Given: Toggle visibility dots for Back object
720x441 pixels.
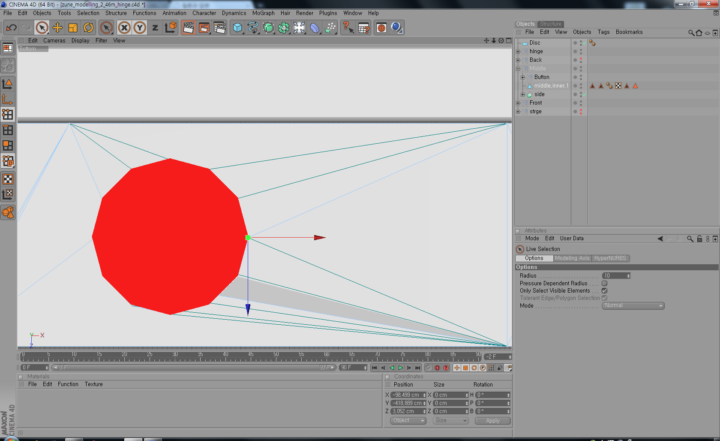Looking at the screenshot, I should (x=581, y=60).
